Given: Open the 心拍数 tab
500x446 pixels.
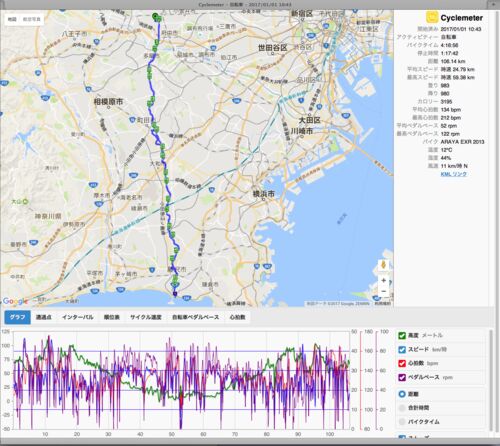Looking at the screenshot, I should click(237, 317).
